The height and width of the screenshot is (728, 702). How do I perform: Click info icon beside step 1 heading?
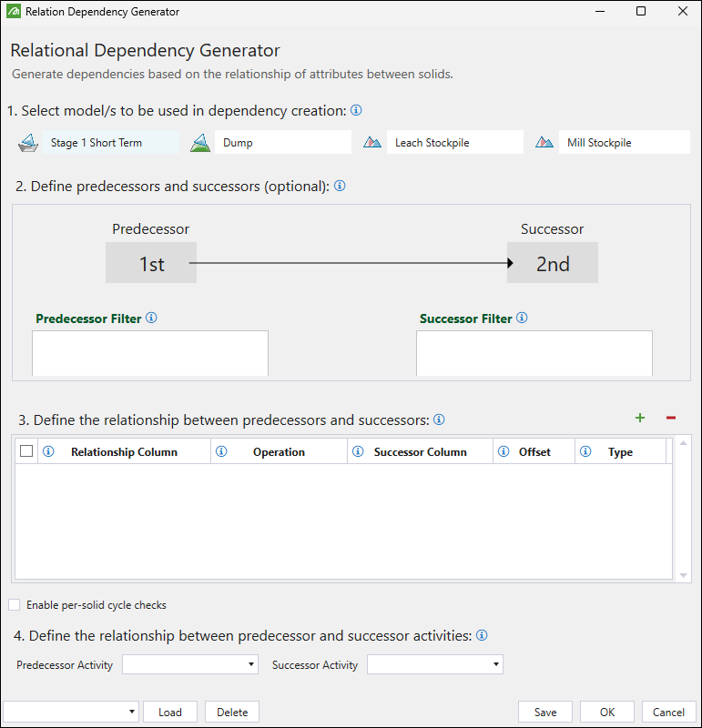click(356, 110)
